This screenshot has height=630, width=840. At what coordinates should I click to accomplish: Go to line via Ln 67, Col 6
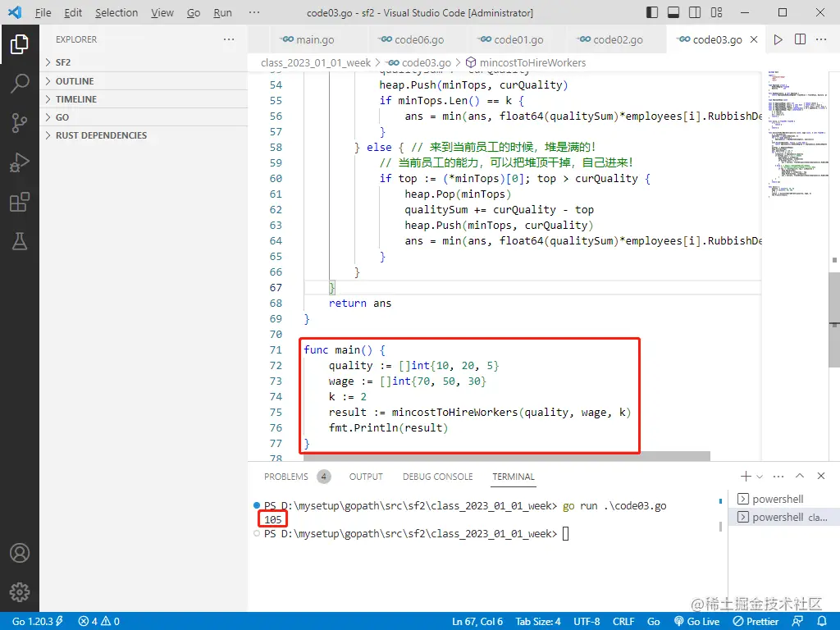[x=477, y=622]
